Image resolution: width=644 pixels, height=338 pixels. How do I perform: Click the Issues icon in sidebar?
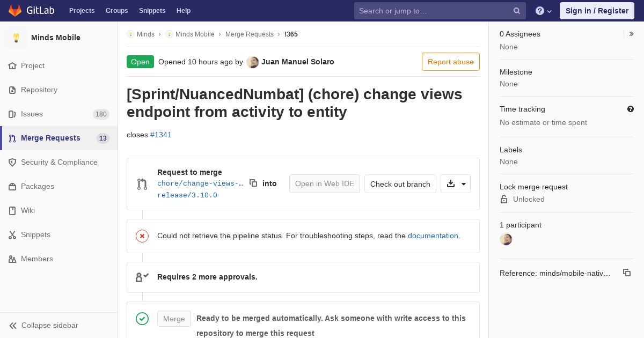12,114
